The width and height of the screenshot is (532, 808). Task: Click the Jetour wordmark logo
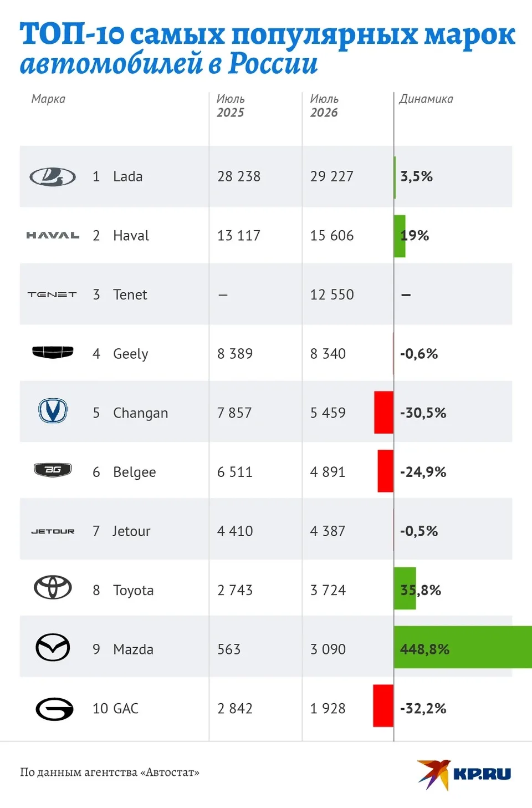[x=53, y=531]
